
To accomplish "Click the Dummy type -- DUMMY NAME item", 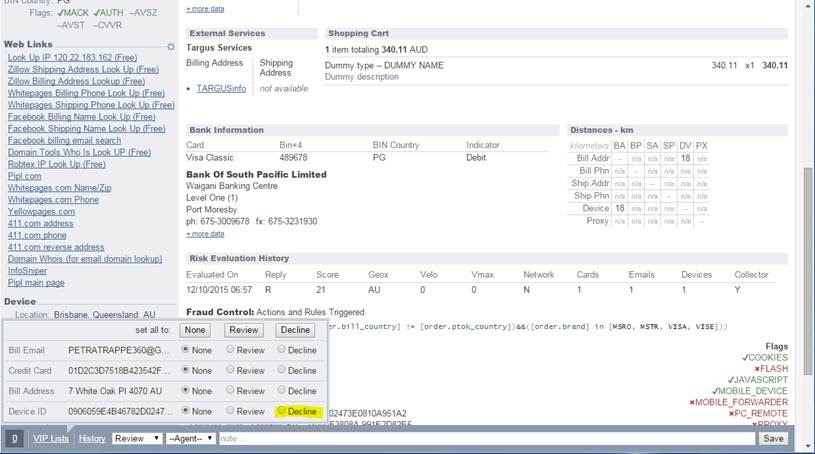I will [x=384, y=65].
